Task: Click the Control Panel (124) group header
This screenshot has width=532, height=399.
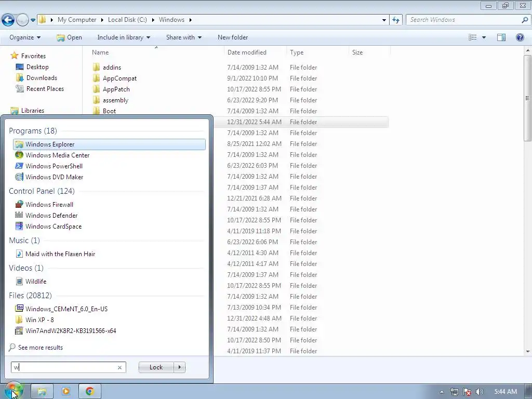Action: click(x=42, y=191)
